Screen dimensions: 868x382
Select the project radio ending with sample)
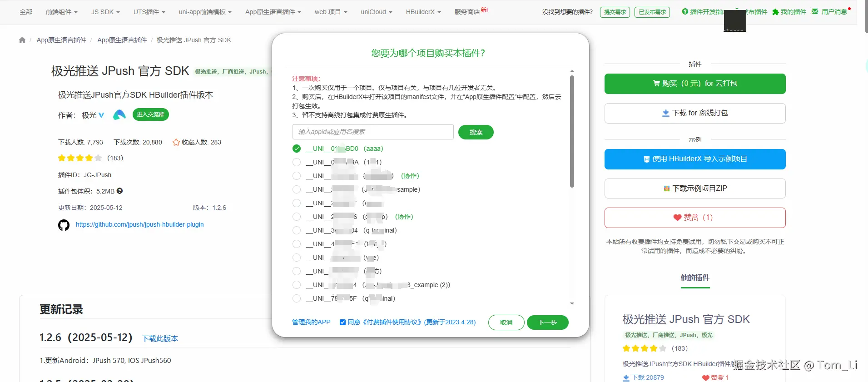[297, 189]
